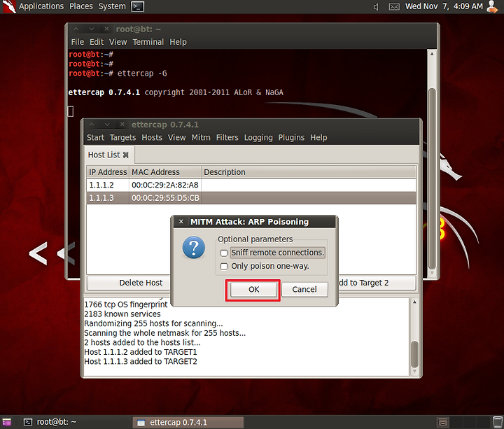The height and width of the screenshot is (429, 504).
Task: Click terminal scrollbar down arrow
Action: click(x=432, y=273)
